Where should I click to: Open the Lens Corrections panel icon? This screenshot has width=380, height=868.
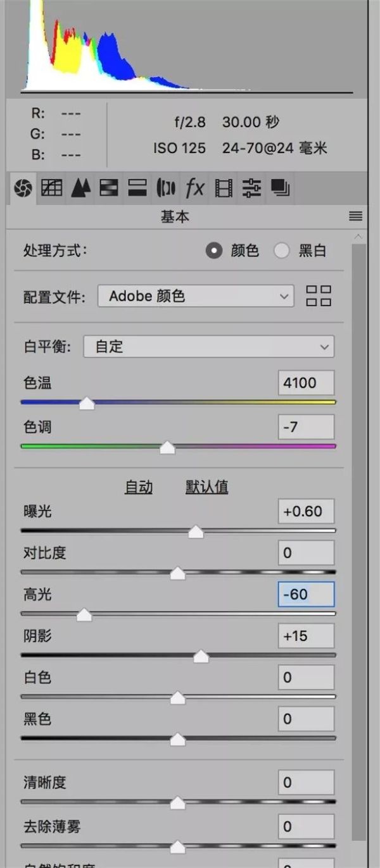(166, 187)
